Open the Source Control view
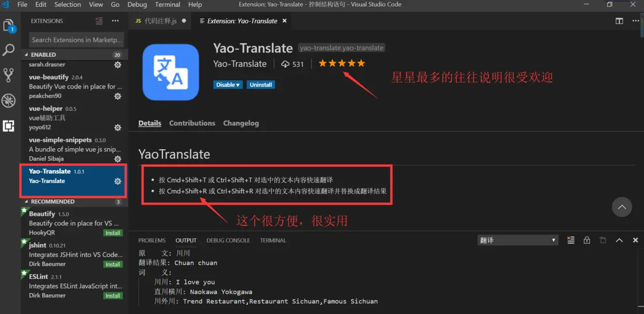The image size is (644, 314). [8, 75]
